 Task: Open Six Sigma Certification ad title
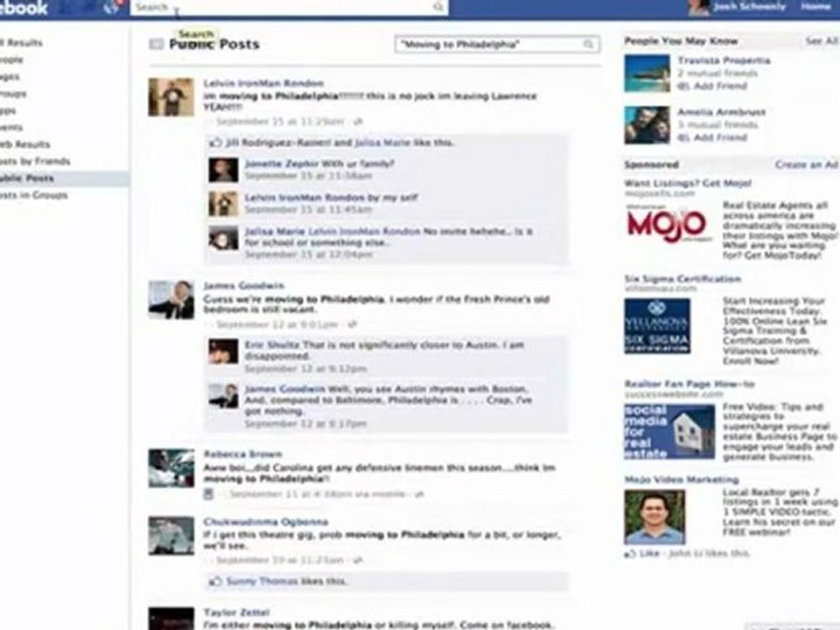(x=682, y=279)
